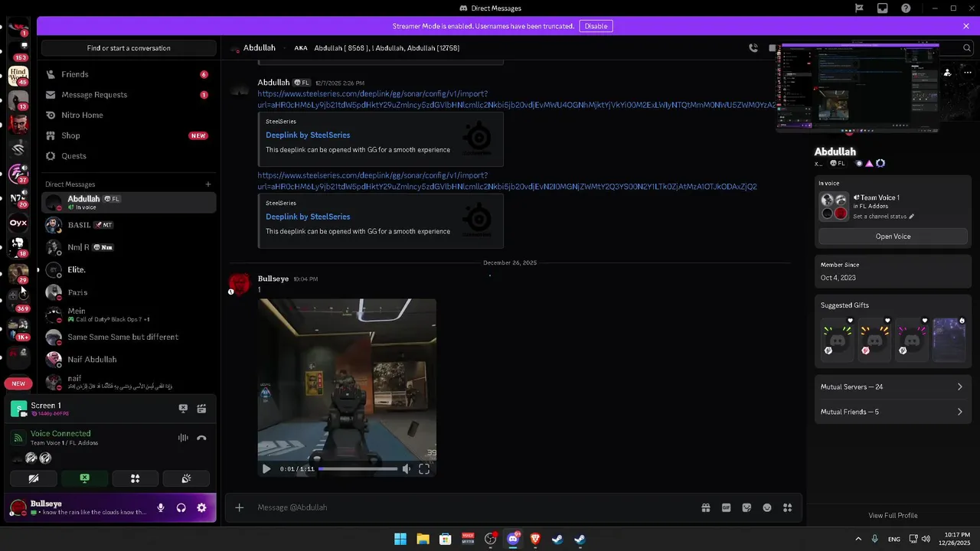This screenshot has width=980, height=551.
Task: Dismiss the Streamer Mode banner
Action: click(966, 26)
